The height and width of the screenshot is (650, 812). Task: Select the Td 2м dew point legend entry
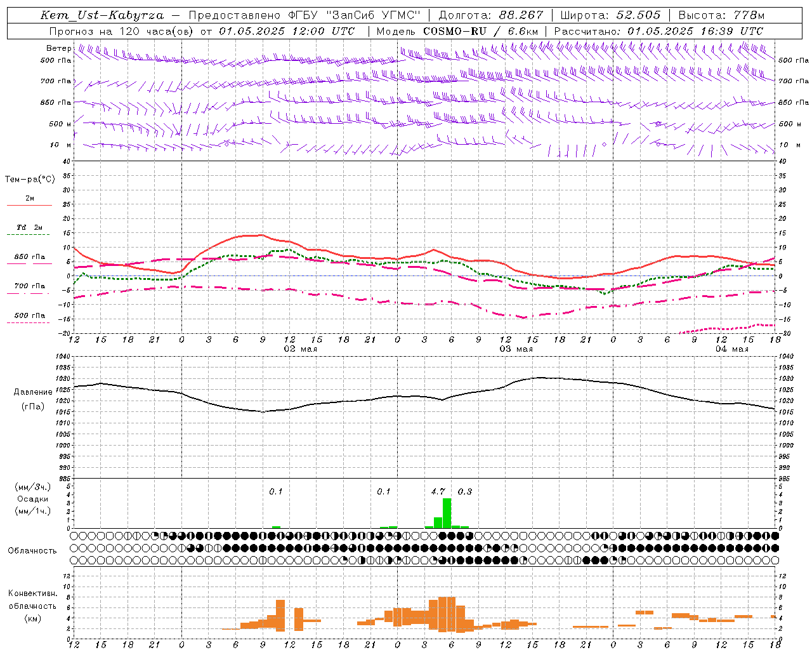pos(30,227)
